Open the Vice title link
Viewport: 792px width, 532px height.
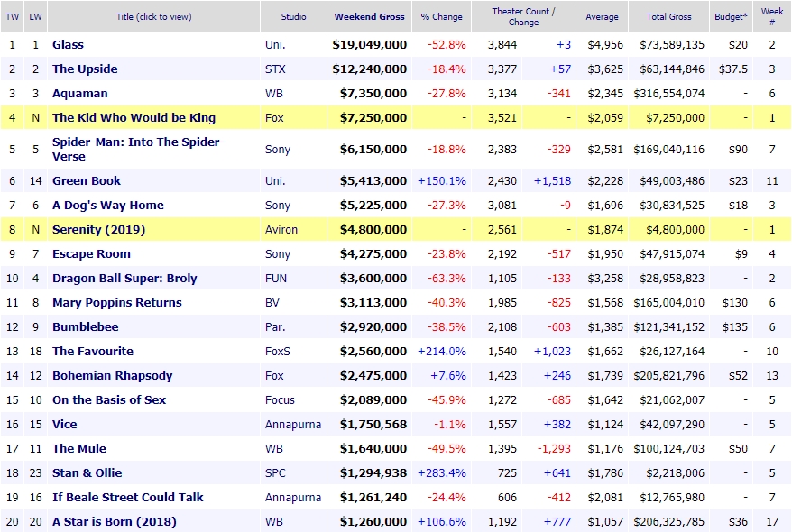(x=65, y=424)
